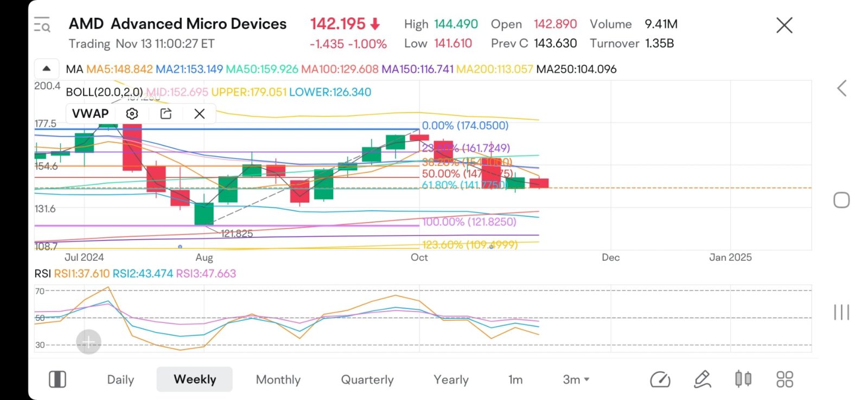Click the Open 142.890 value
868x400 pixels.
point(556,24)
